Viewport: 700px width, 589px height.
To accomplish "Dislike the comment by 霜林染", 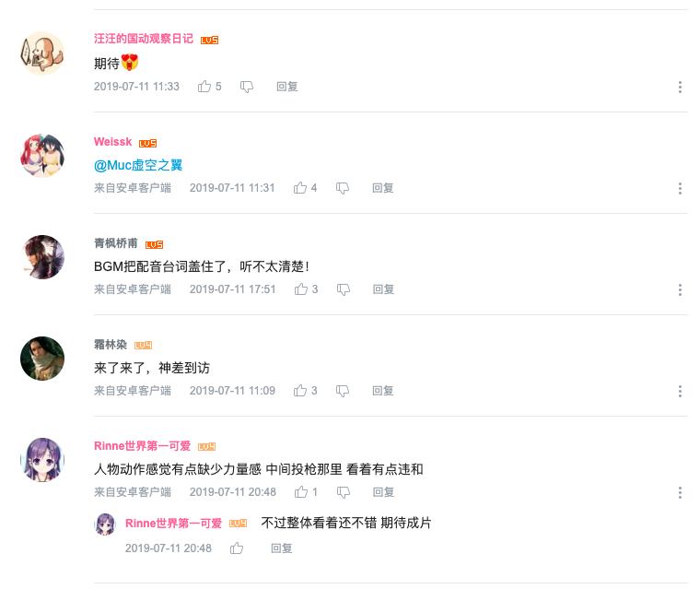I will (x=343, y=391).
